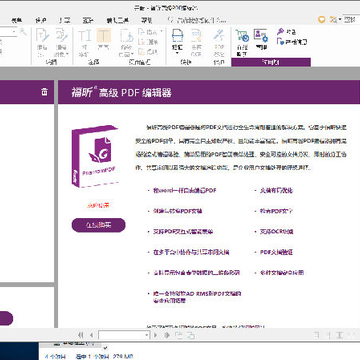Open the feature link mentioning AD RMS

coord(197,297)
